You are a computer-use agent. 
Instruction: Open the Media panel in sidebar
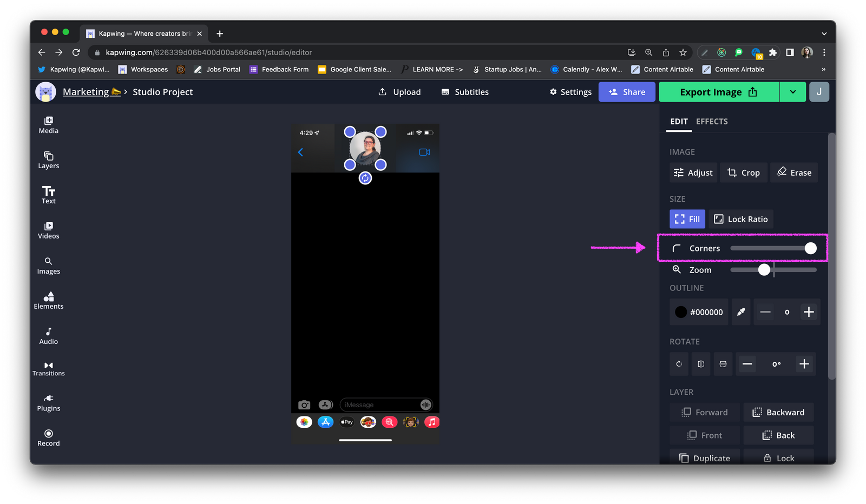48,125
